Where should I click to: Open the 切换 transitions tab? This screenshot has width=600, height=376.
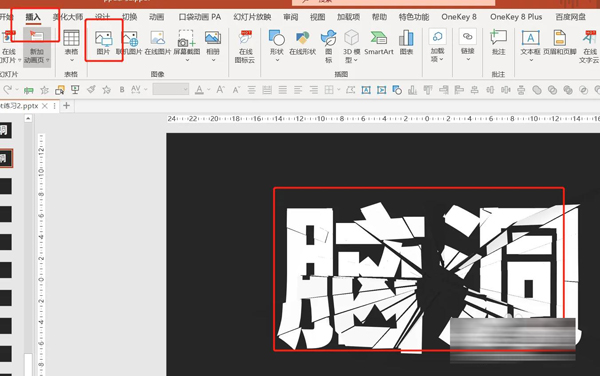(129, 17)
